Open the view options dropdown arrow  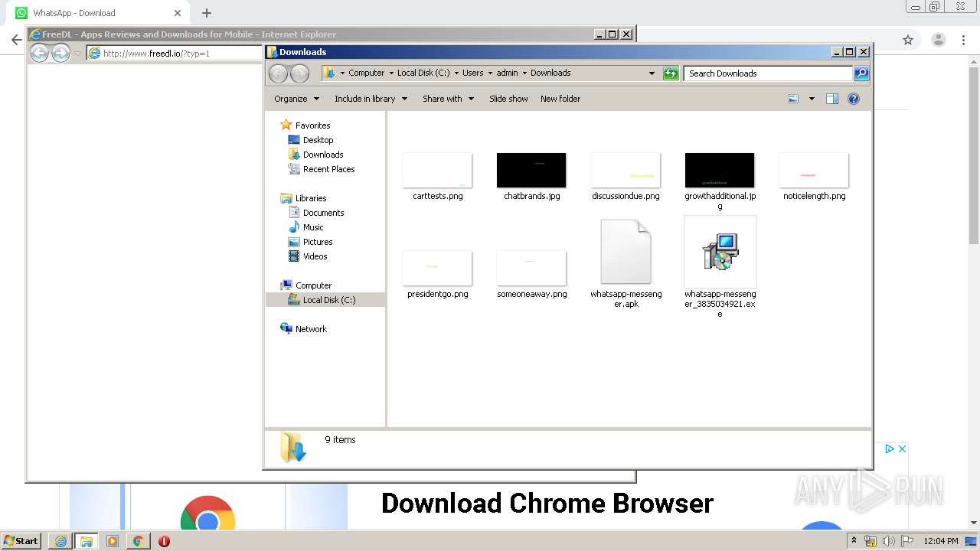812,99
